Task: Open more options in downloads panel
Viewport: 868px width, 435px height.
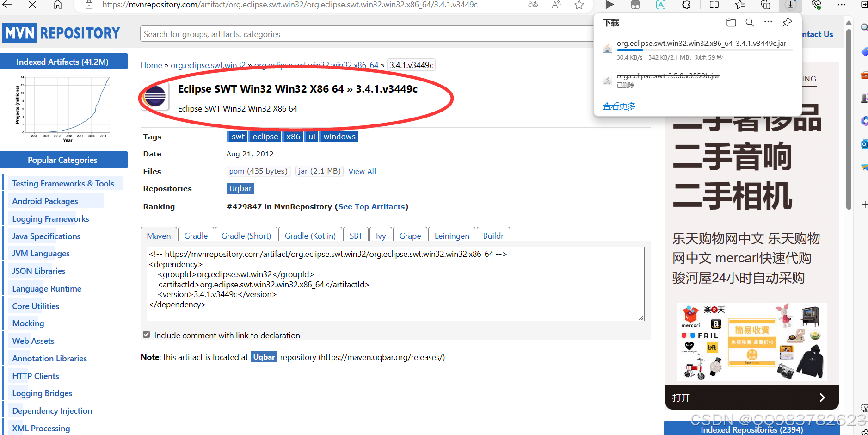Action: 768,22
